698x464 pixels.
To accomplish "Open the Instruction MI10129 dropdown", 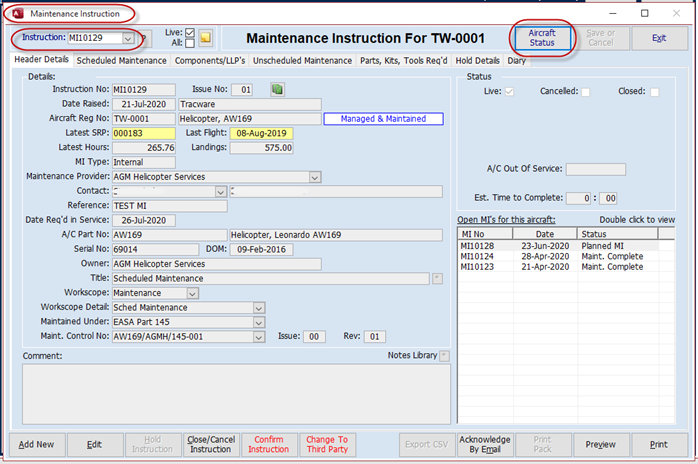I will coord(127,38).
